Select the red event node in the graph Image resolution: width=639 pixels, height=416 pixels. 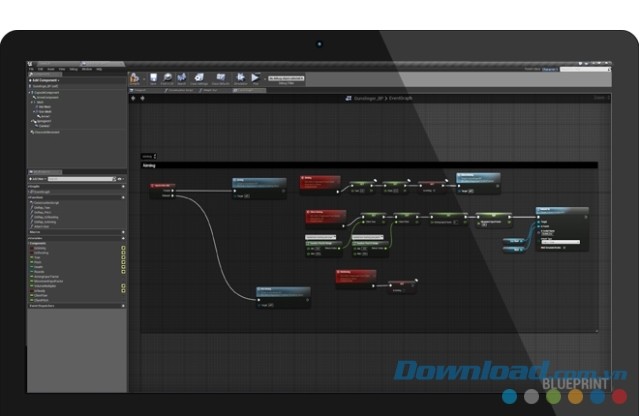pyautogui.click(x=161, y=185)
